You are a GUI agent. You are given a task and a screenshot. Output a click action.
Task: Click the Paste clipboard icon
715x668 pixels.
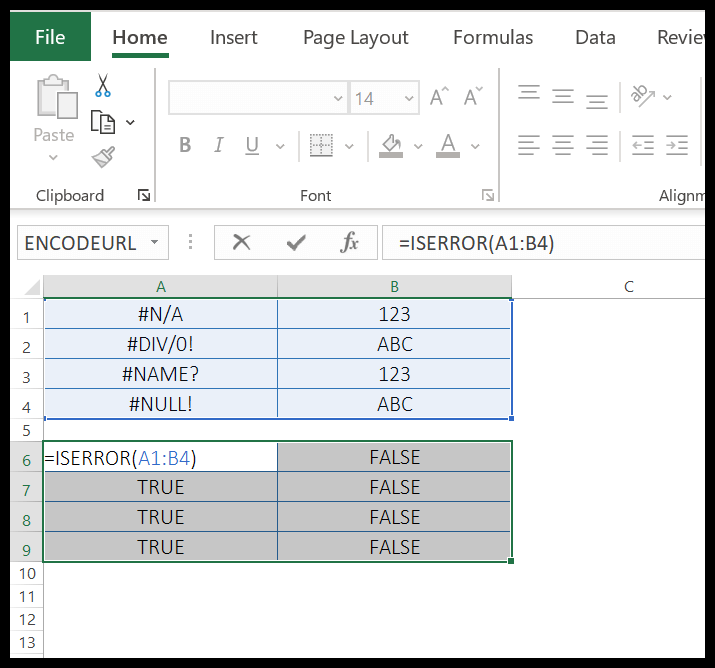[x=57, y=98]
